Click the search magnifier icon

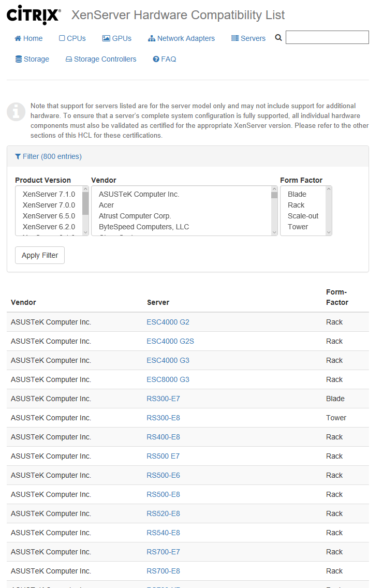pyautogui.click(x=278, y=37)
